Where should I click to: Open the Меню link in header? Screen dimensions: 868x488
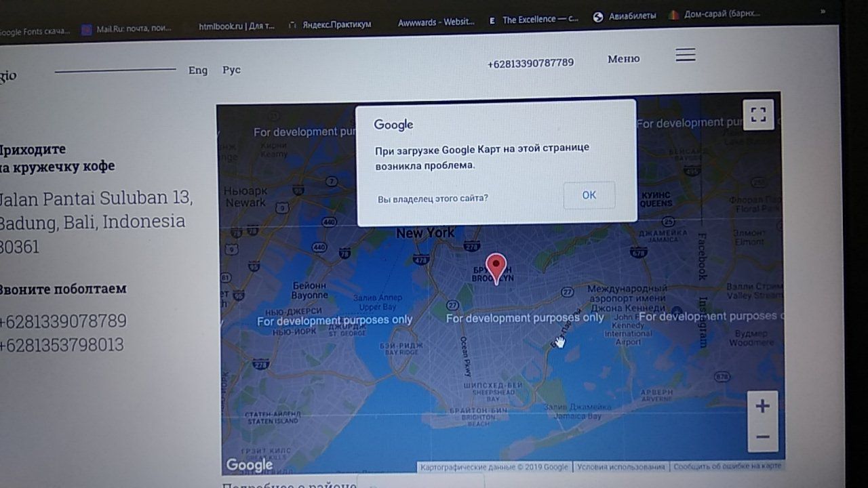623,59
